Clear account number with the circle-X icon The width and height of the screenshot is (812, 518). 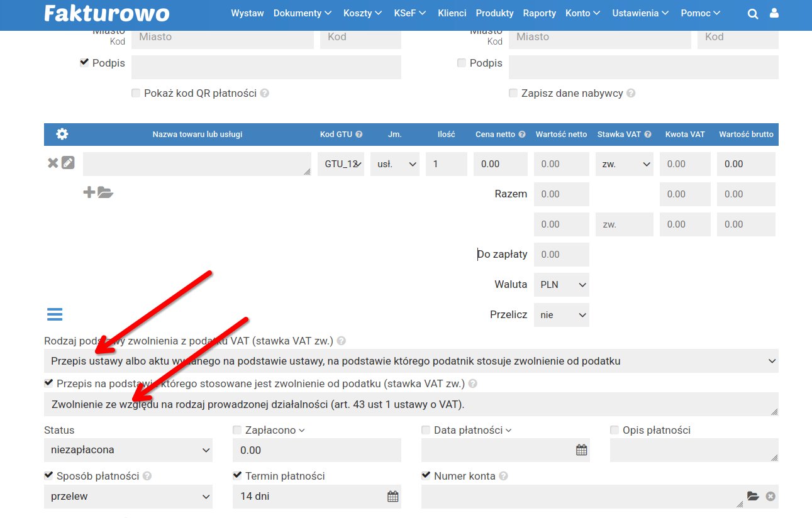coord(770,497)
